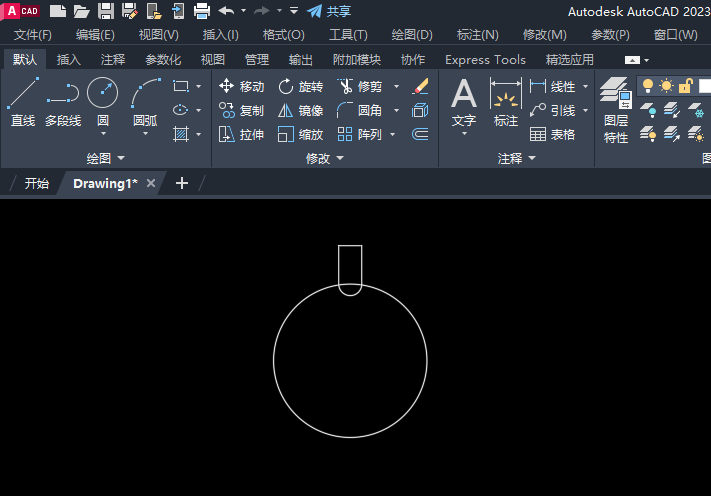Image resolution: width=711 pixels, height=496 pixels.
Task: Click the Undo arrow
Action: 226,10
